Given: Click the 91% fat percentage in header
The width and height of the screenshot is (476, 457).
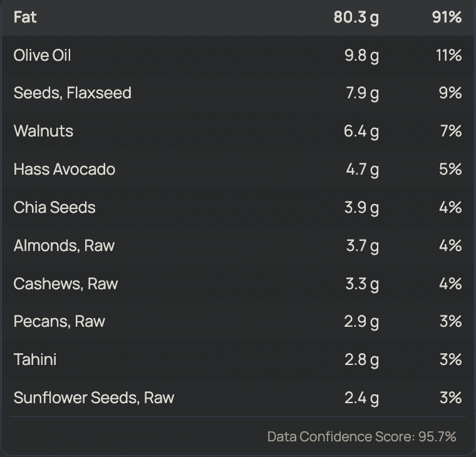Looking at the screenshot, I should coord(447,17).
